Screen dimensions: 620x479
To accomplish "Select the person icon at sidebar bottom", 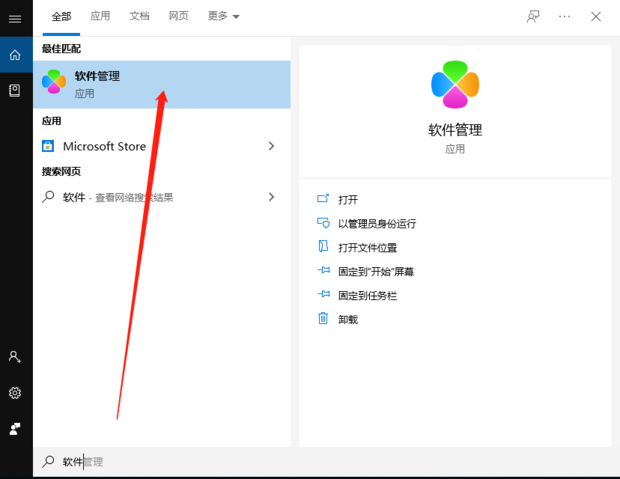I will pyautogui.click(x=15, y=429).
